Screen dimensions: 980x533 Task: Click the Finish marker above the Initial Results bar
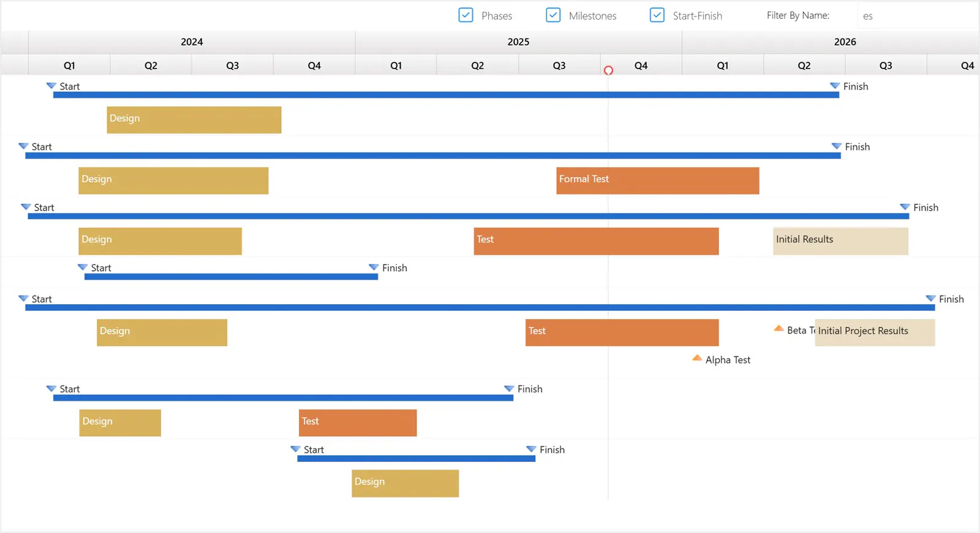click(905, 207)
